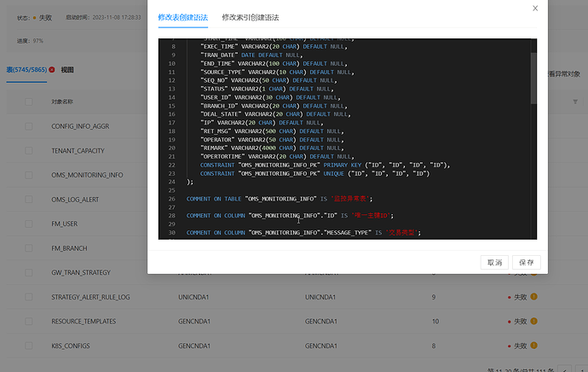This screenshot has height=372, width=588.
Task: Click the OMS_MONITORING_INFO object name
Action: (87, 175)
